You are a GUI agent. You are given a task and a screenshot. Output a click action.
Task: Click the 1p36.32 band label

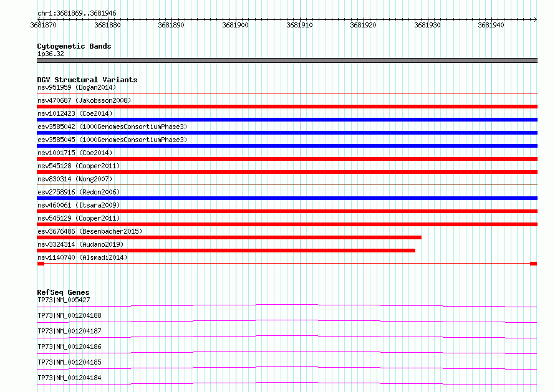[51, 54]
